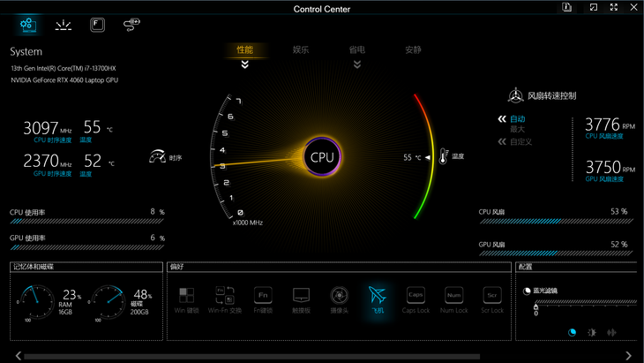This screenshot has width=644, height=363.
Task: Select 自动 fan mode
Action: click(x=518, y=119)
